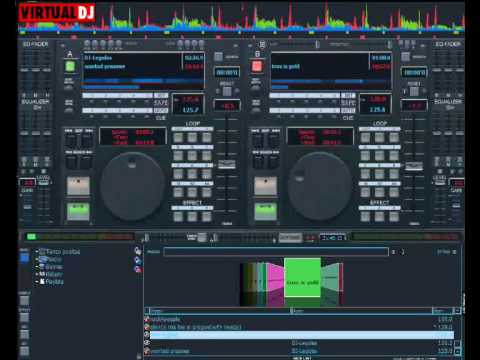Screen dimensions: 480x360
Task: Click the square button above deck B's tempo display
Action: pyautogui.click(x=405, y=57)
